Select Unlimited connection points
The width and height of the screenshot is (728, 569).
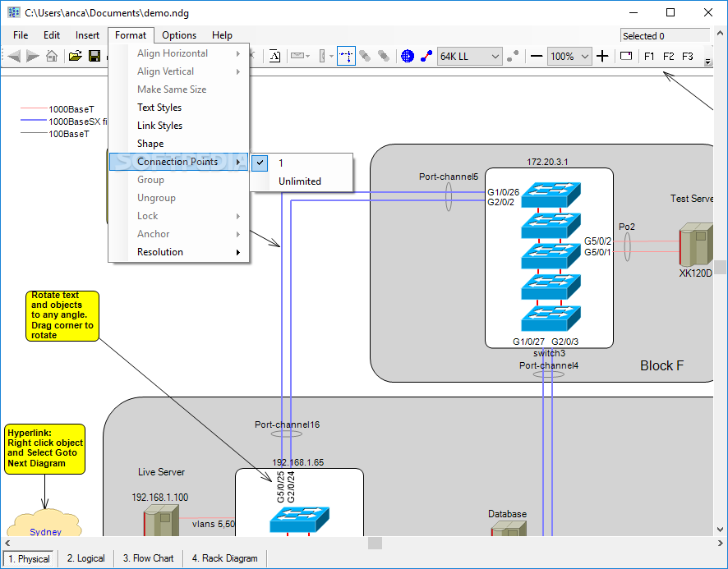click(x=302, y=181)
